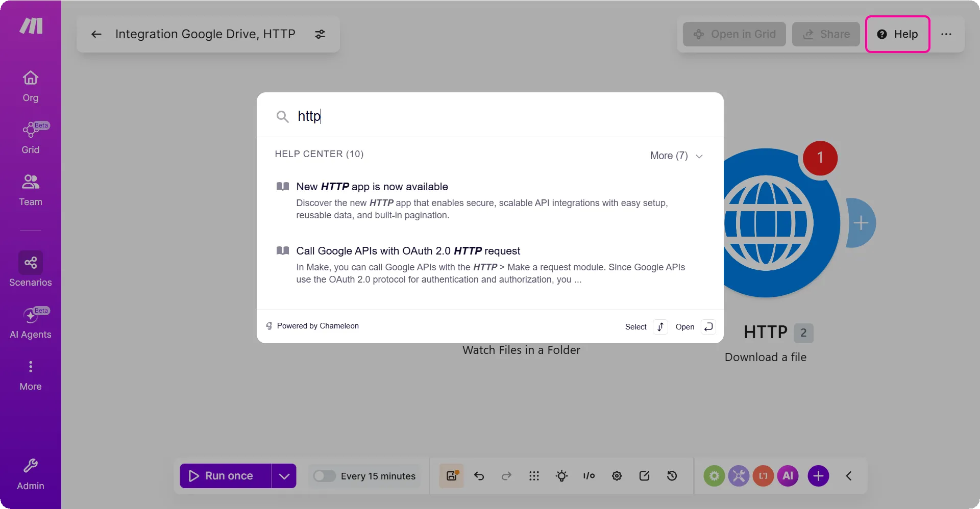Click the Download a file label
The height and width of the screenshot is (509, 980).
point(766,357)
